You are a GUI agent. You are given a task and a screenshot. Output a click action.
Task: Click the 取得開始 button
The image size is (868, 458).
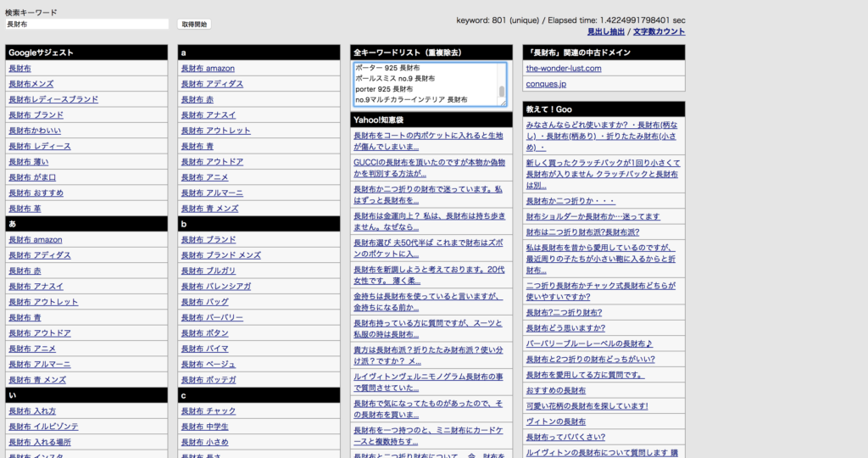pyautogui.click(x=194, y=25)
